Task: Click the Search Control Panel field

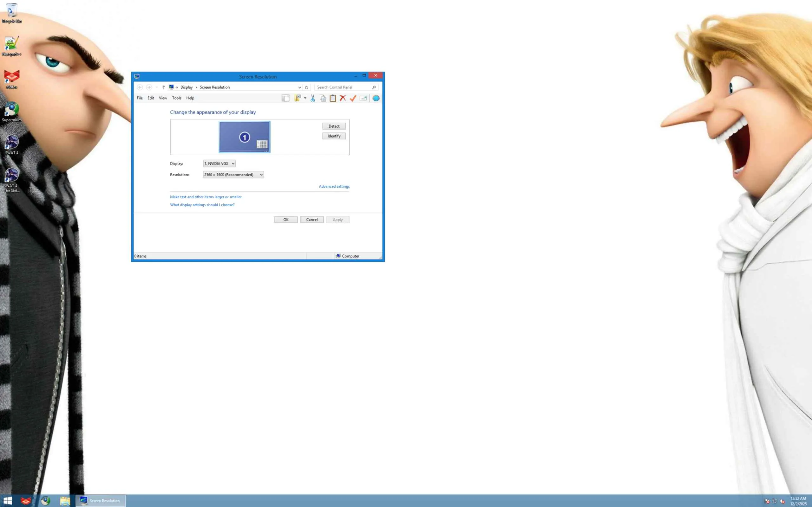Action: coord(343,87)
